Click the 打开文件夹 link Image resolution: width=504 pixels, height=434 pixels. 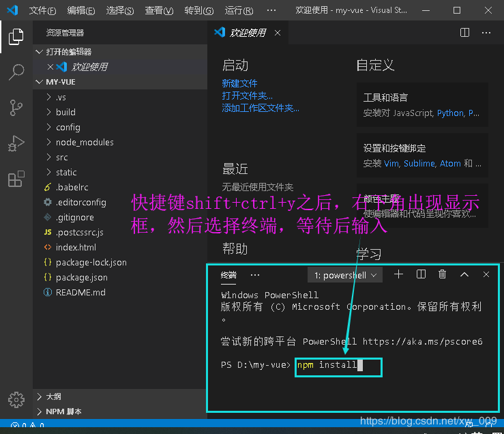click(247, 96)
